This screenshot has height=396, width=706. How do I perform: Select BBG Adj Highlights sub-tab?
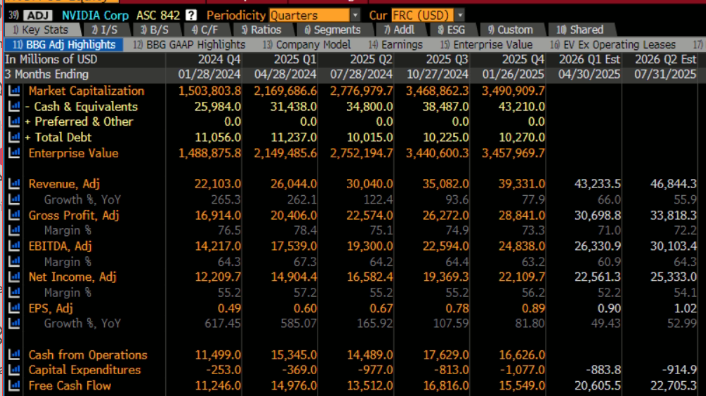pyautogui.click(x=63, y=45)
